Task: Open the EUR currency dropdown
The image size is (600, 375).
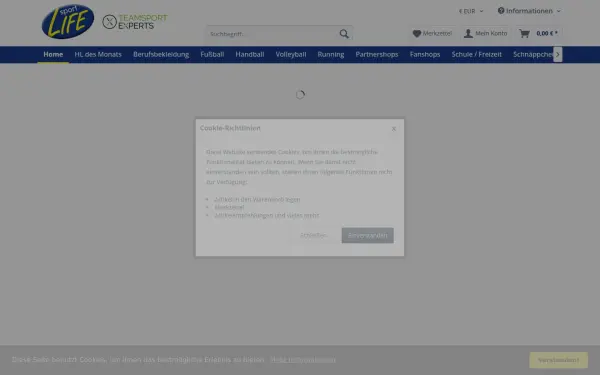Action: tap(471, 11)
